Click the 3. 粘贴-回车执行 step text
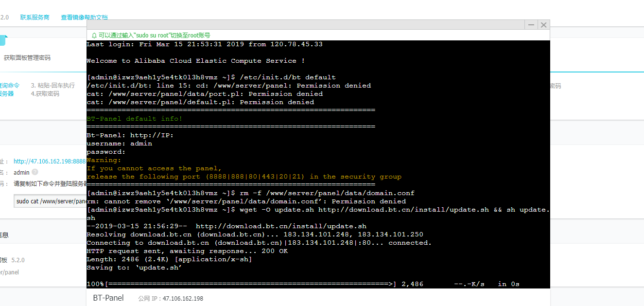This screenshot has width=644, height=306. tap(53, 85)
